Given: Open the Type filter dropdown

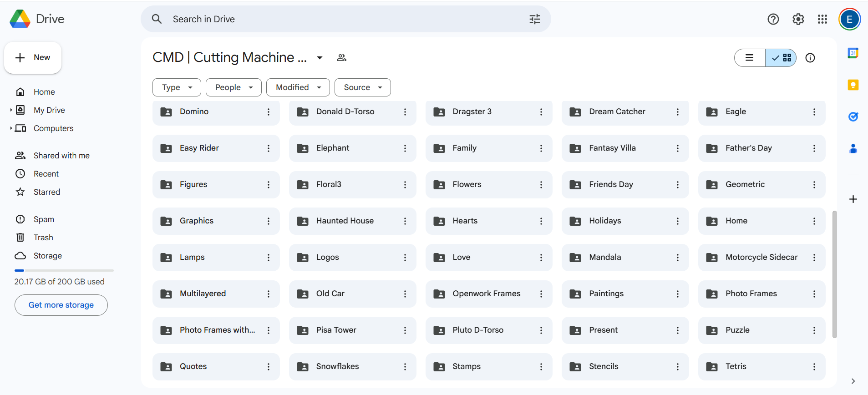Looking at the screenshot, I should point(177,87).
